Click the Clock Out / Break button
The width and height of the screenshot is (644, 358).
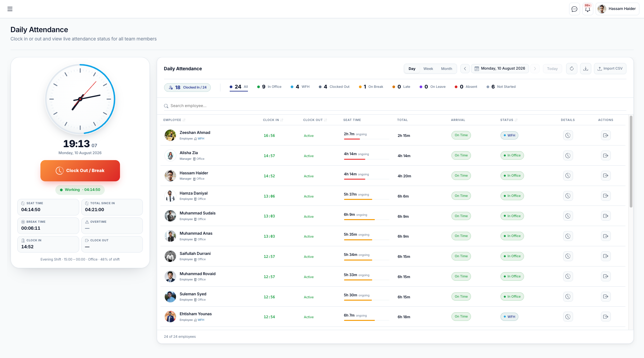(80, 171)
